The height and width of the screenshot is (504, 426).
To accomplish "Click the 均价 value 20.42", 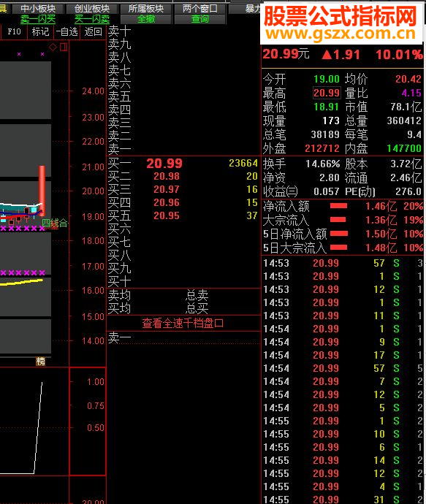I will coord(408,79).
